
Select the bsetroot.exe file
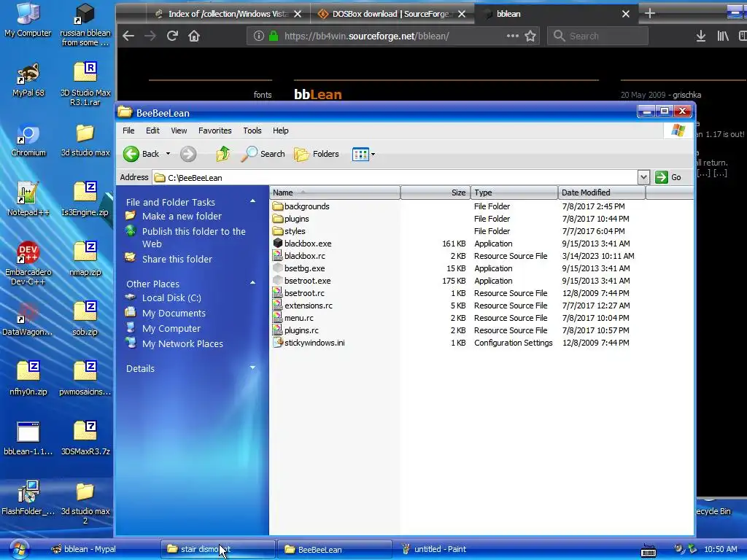(x=307, y=281)
